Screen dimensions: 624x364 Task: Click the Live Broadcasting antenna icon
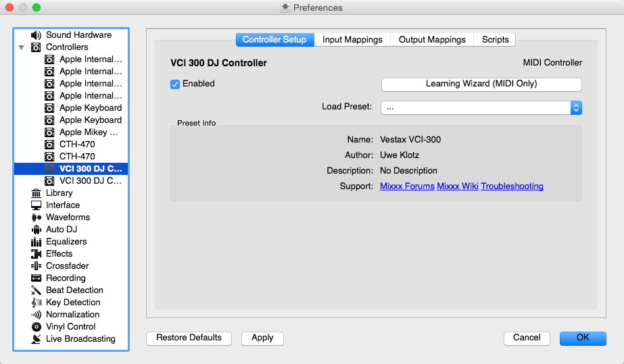point(37,339)
